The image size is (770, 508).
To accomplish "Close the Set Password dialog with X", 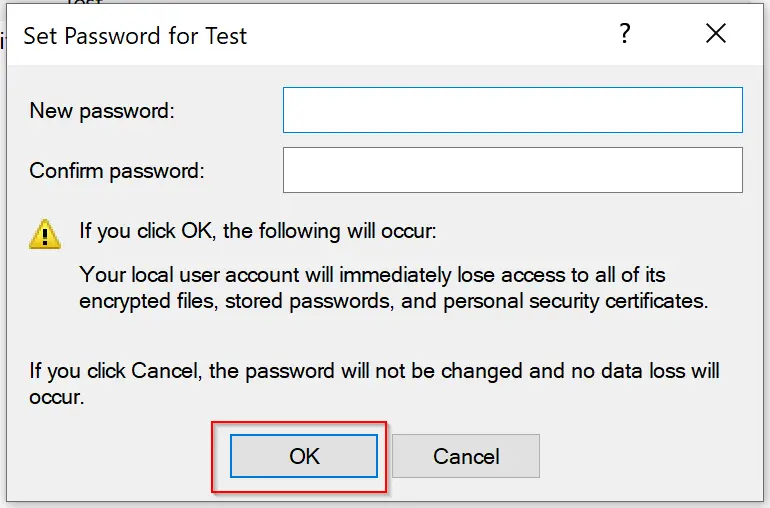I will [x=715, y=33].
